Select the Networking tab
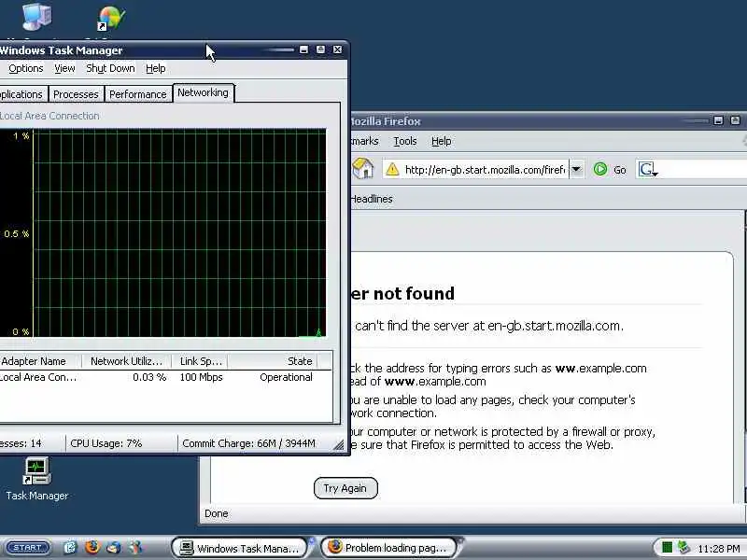 [203, 92]
